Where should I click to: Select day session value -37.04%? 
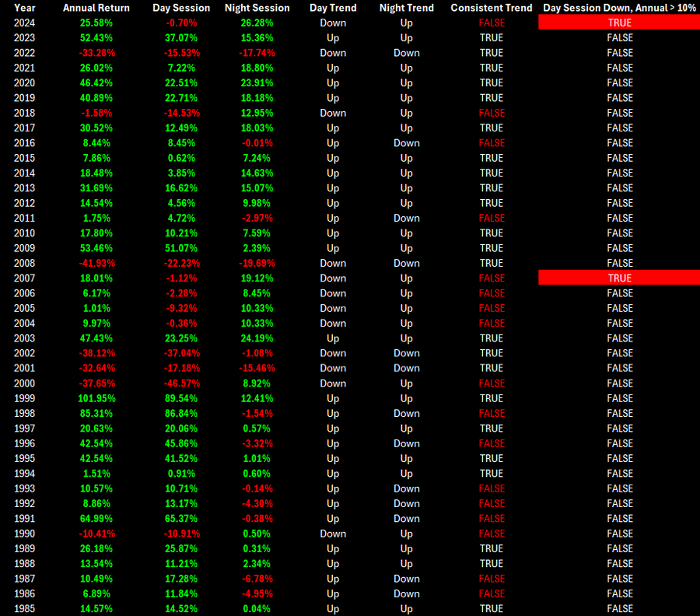pos(182,353)
